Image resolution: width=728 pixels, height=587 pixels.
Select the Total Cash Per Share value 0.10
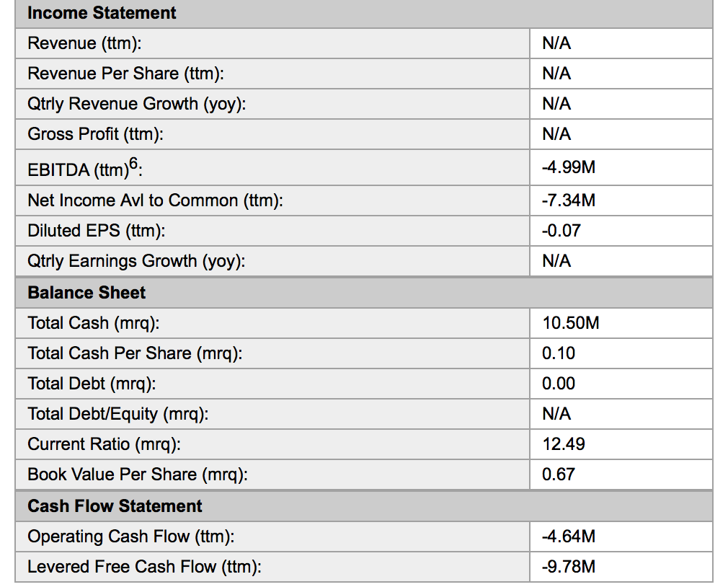pyautogui.click(x=559, y=353)
